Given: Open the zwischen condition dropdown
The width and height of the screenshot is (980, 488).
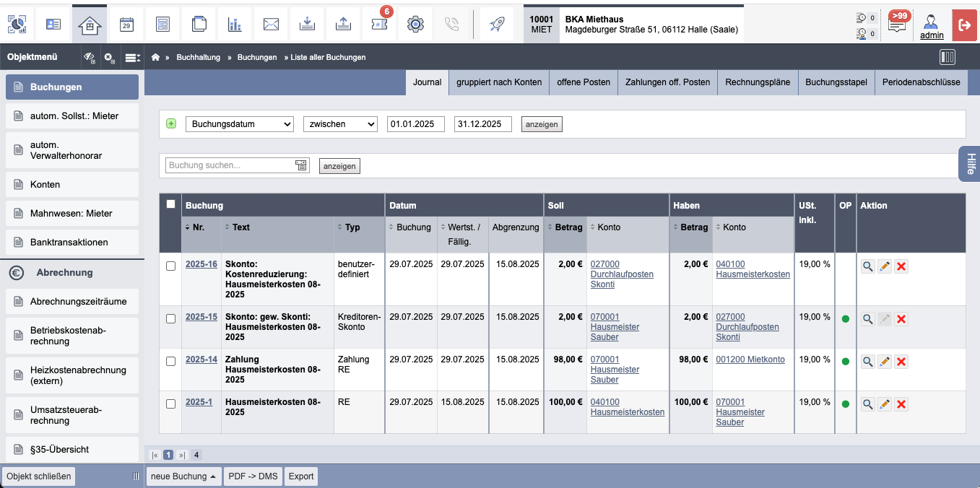Looking at the screenshot, I should 340,124.
